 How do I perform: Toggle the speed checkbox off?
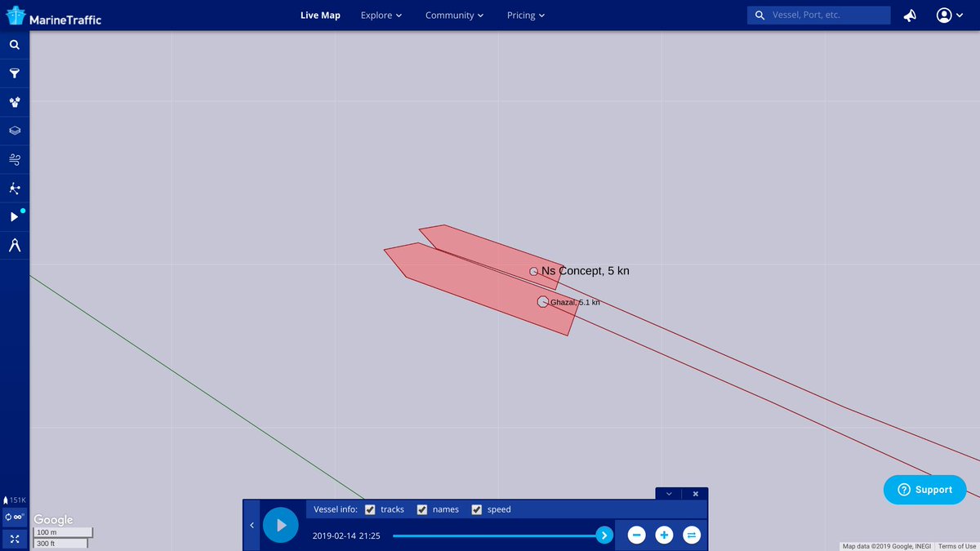(x=477, y=509)
